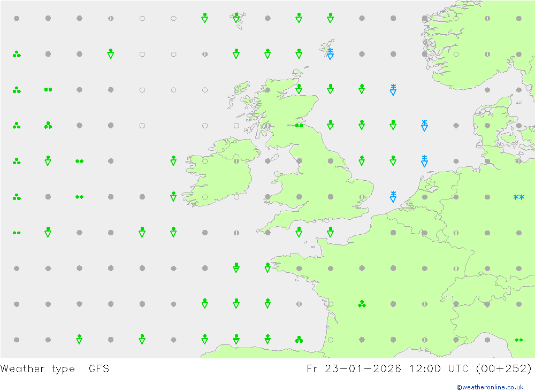Image resolution: width=535 pixels, height=392 pixels.
Task: Select the two-dot rain symbol over southern Scotland
Action: click(x=299, y=125)
